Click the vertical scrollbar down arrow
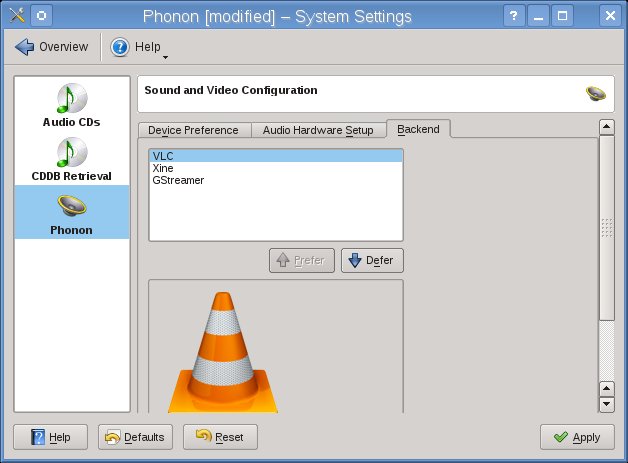 coord(606,404)
